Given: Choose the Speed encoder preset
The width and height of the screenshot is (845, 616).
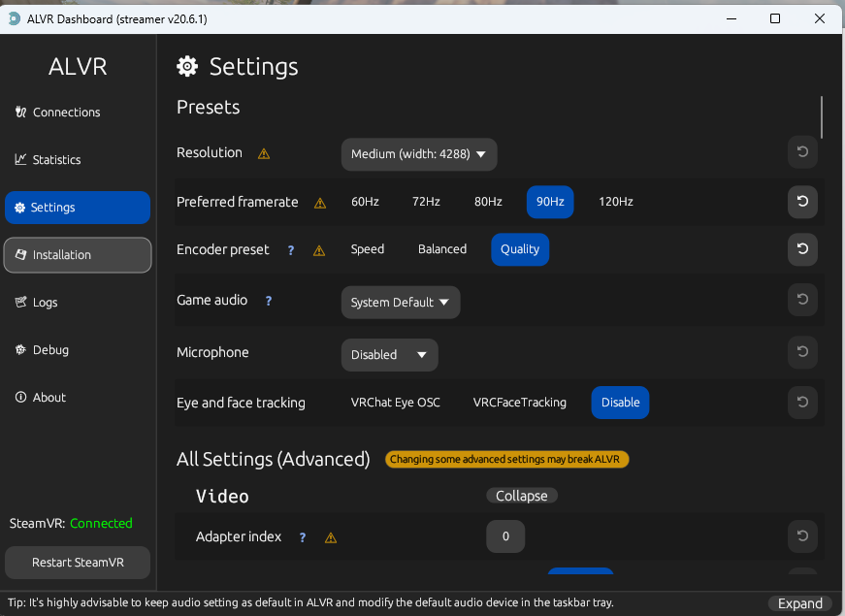Looking at the screenshot, I should click(368, 249).
